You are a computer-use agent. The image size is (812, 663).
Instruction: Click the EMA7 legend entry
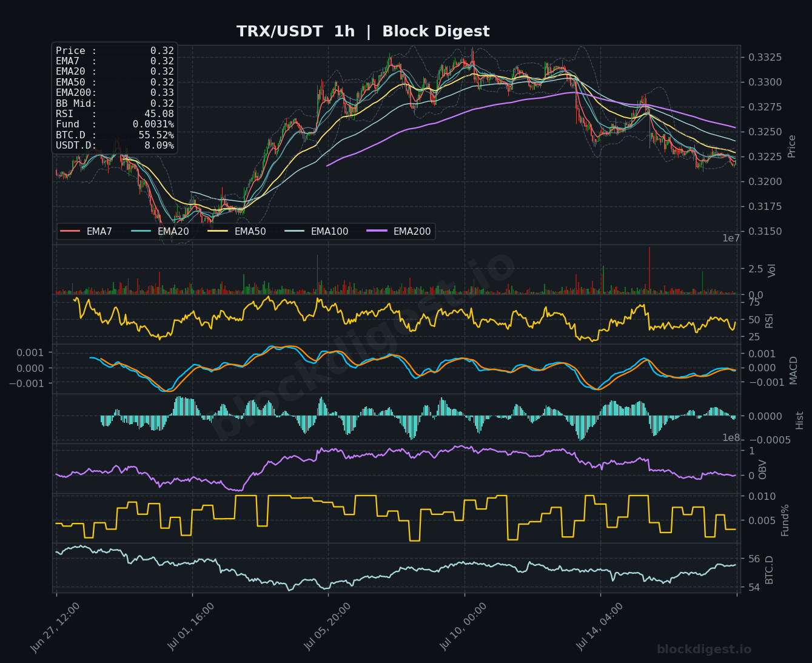86,231
